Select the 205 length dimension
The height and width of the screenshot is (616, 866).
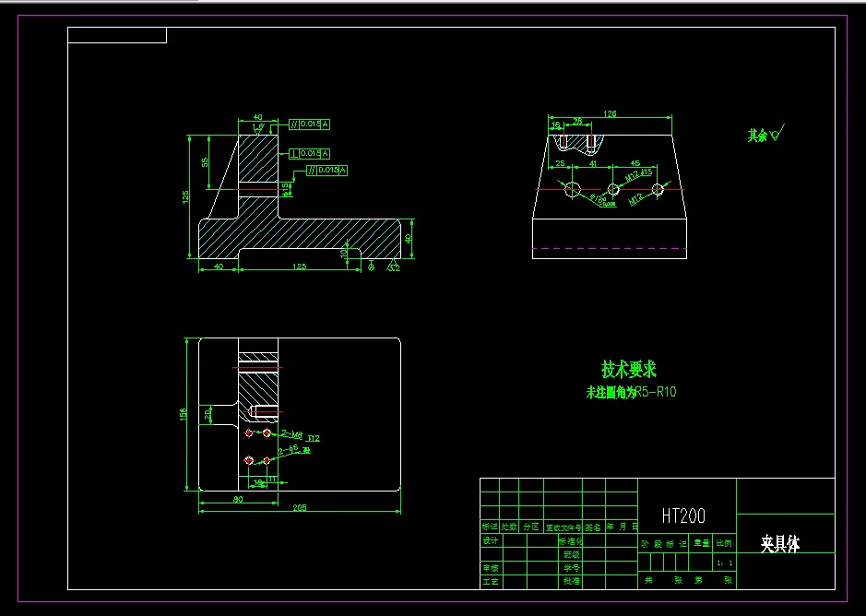coord(300,507)
